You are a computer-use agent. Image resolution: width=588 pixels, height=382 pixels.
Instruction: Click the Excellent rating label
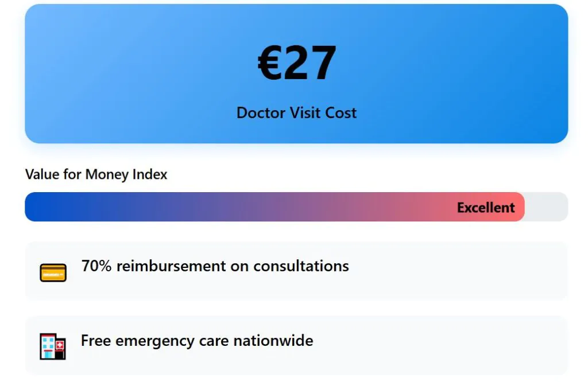(x=486, y=208)
